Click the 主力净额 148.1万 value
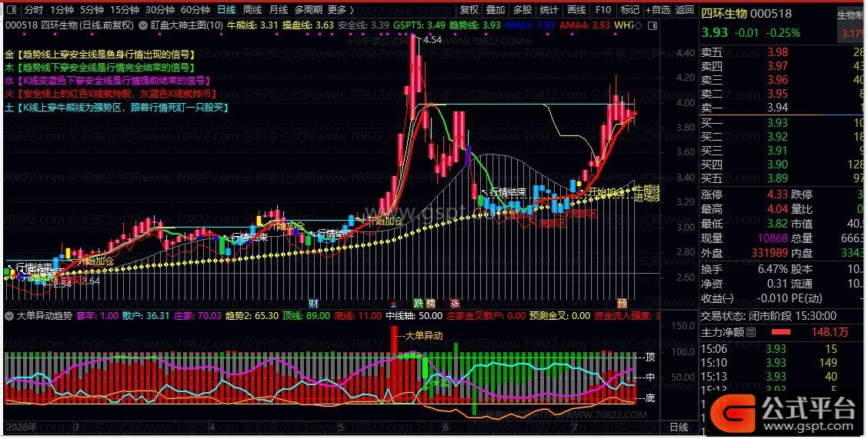The height and width of the screenshot is (439, 868). pyautogui.click(x=830, y=332)
